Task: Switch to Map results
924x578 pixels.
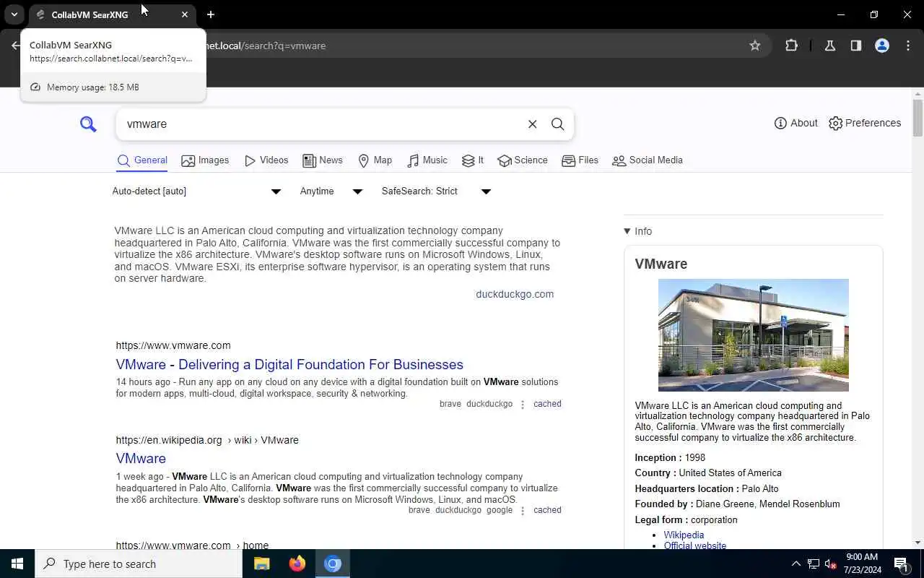Action: coord(375,160)
